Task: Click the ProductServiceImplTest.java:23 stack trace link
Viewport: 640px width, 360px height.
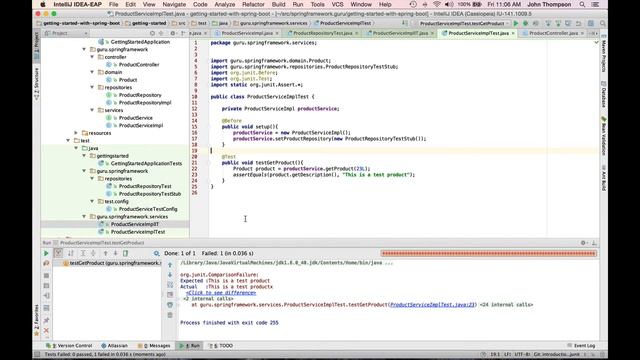Action: point(432,305)
